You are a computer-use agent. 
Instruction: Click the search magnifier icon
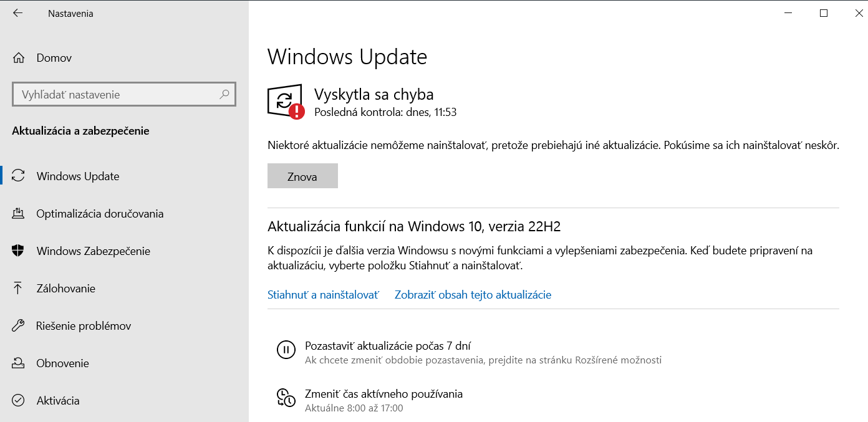pyautogui.click(x=224, y=95)
